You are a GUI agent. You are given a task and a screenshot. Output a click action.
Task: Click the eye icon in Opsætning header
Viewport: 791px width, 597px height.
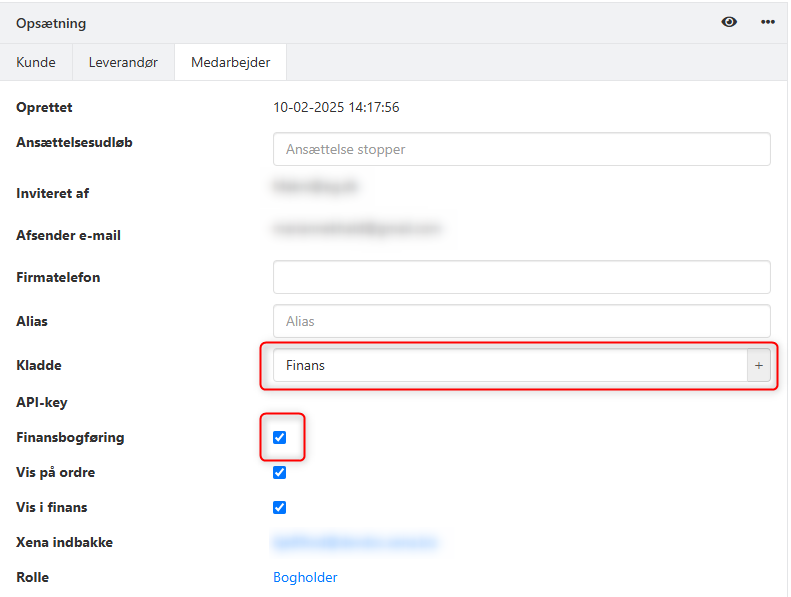pos(729,22)
